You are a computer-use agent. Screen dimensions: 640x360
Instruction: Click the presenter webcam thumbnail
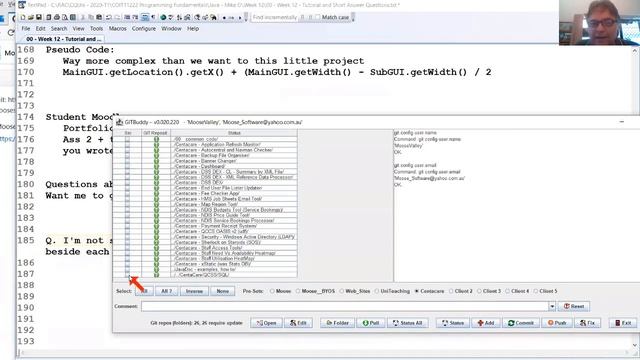[599, 22]
